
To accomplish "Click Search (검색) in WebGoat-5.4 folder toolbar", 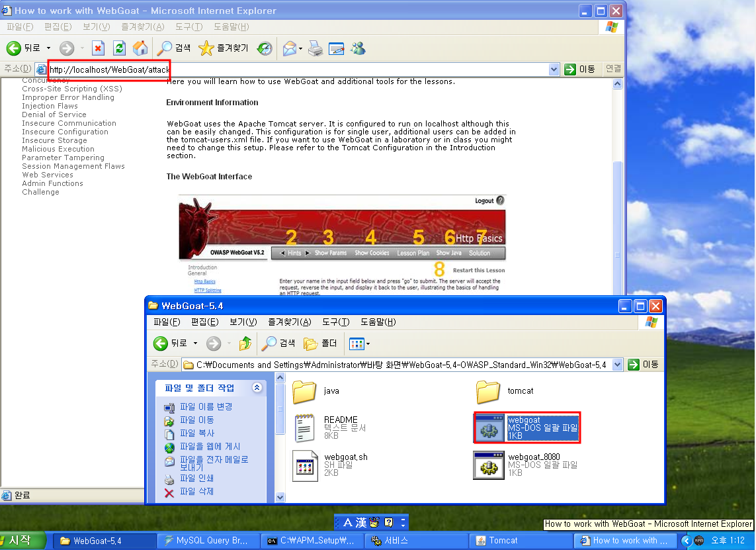I will (278, 344).
